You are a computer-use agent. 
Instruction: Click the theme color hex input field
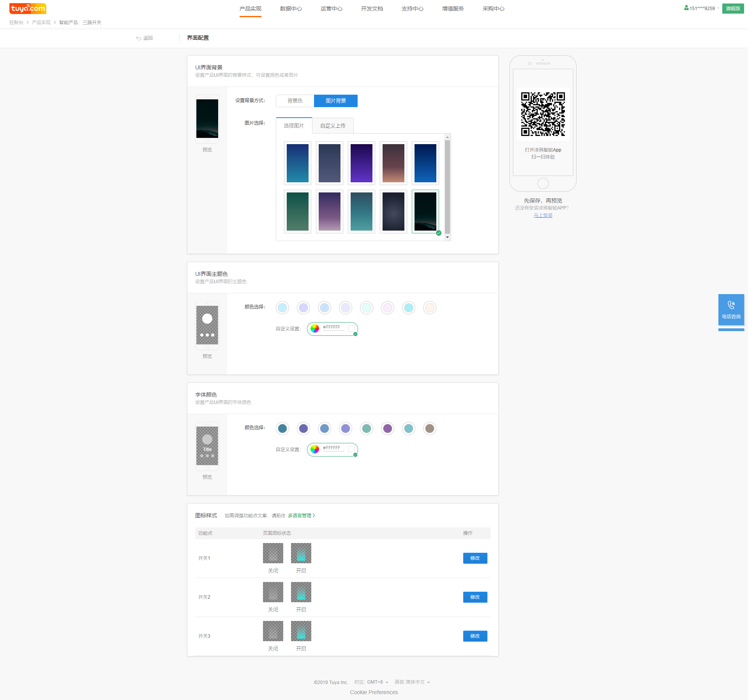click(333, 328)
